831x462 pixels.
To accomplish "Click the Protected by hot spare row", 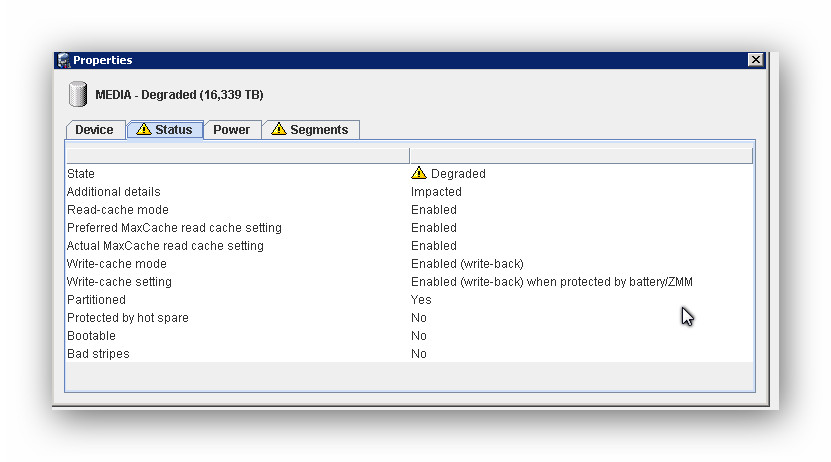I will [x=127, y=318].
